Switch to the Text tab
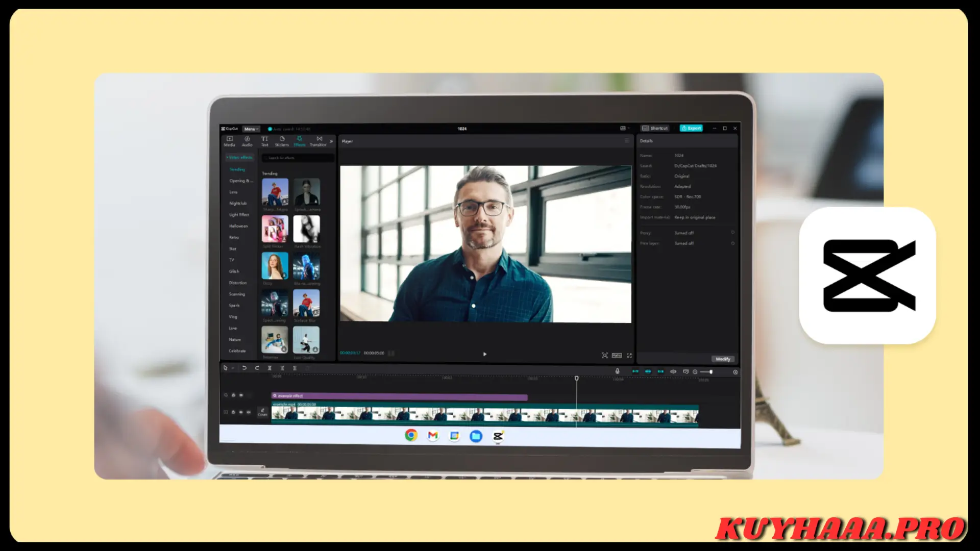Viewport: 980px width, 551px height. pos(264,141)
